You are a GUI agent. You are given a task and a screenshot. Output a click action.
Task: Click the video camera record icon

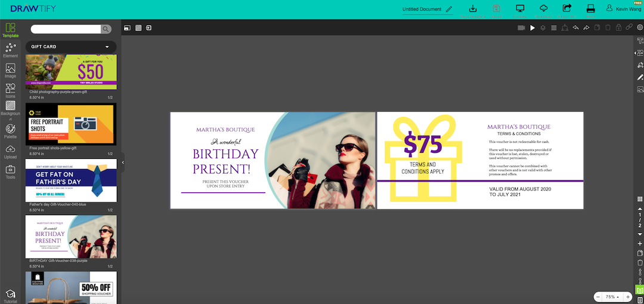[x=521, y=28]
